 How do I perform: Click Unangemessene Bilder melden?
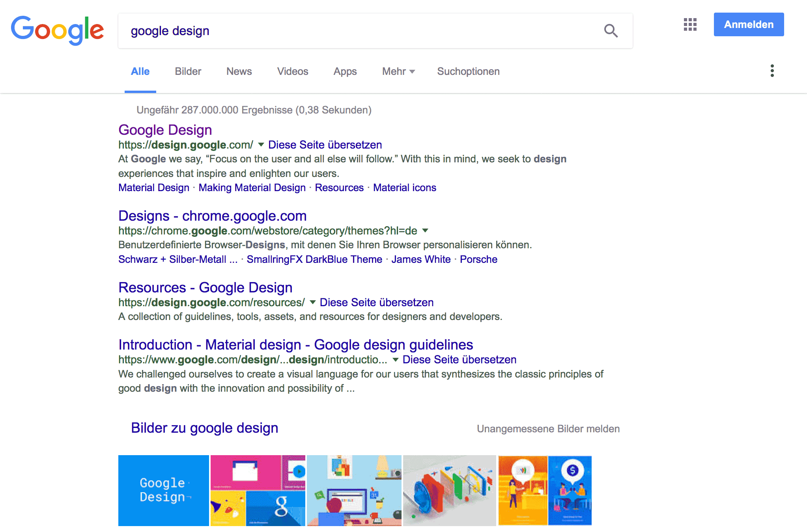[548, 429]
